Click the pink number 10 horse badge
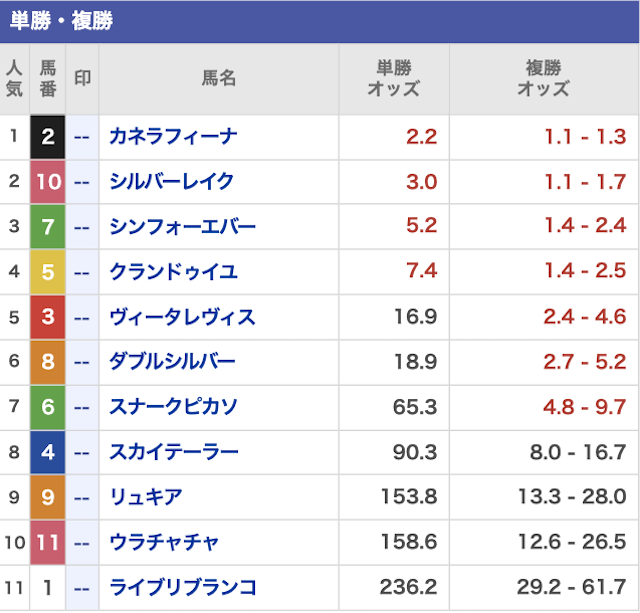Image resolution: width=640 pixels, height=613 pixels. pyautogui.click(x=48, y=182)
